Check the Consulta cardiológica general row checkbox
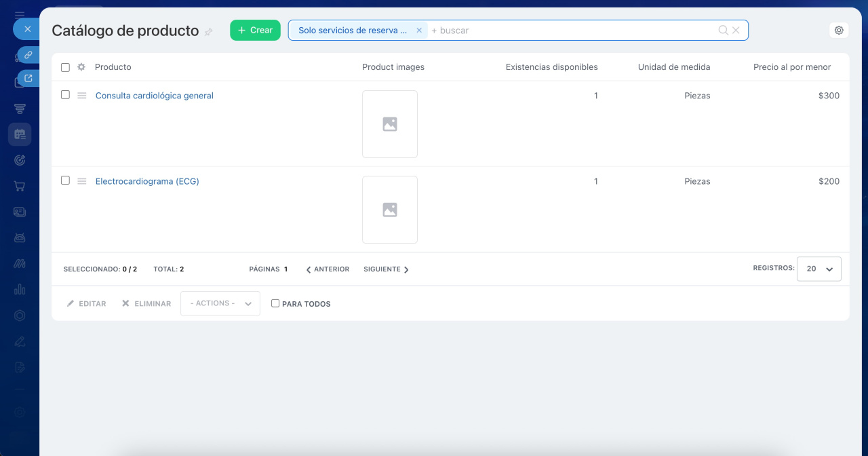Screen dimensions: 868x456 tap(65, 95)
